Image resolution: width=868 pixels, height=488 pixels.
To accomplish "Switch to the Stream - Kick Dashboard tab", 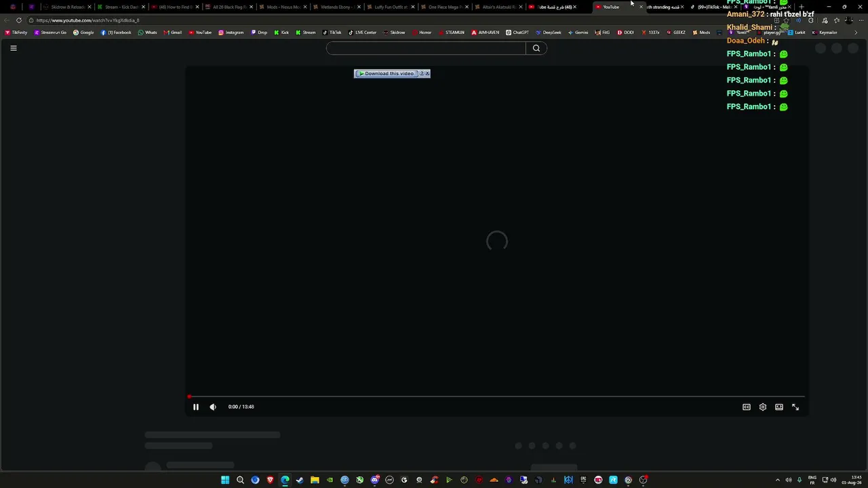I will point(121,7).
